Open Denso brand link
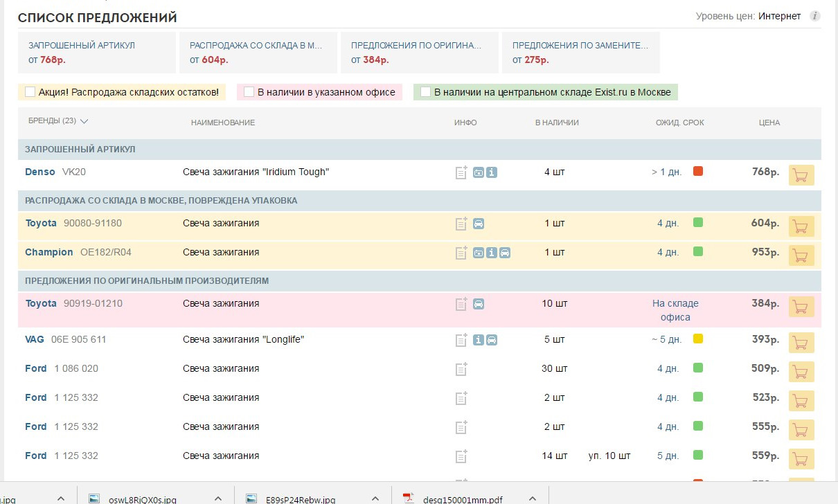The height and width of the screenshot is (504, 838). point(40,172)
